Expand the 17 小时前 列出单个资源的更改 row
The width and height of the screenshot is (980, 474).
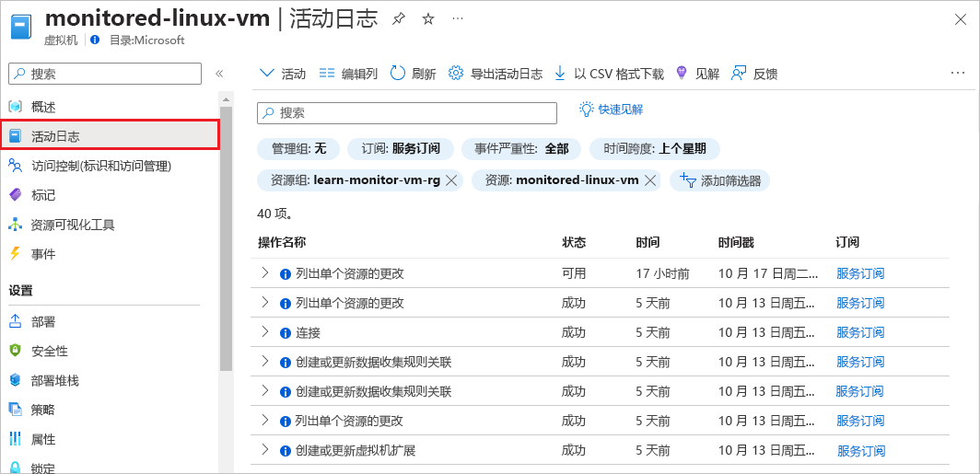click(x=265, y=273)
